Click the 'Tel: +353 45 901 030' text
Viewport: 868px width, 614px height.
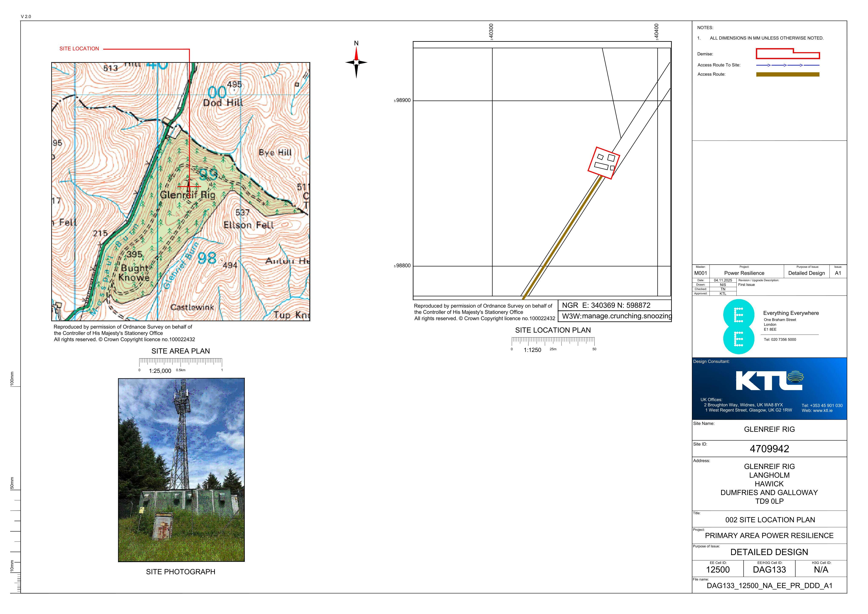click(822, 406)
